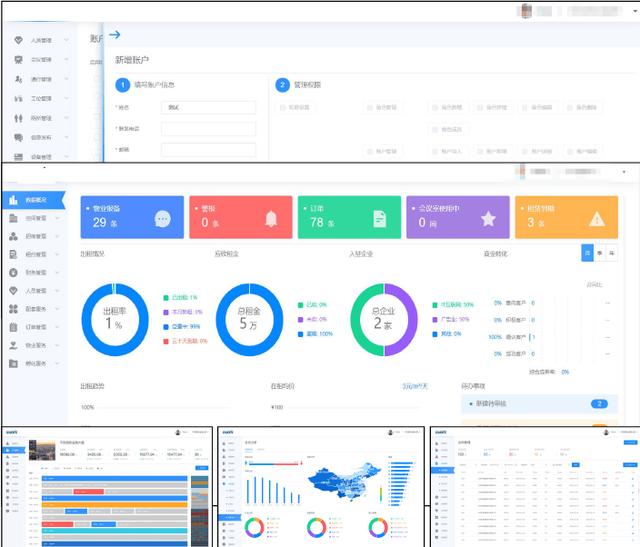This screenshot has height=547, width=640.
Task: Click the first input field containing sample text
Action: click(x=209, y=107)
